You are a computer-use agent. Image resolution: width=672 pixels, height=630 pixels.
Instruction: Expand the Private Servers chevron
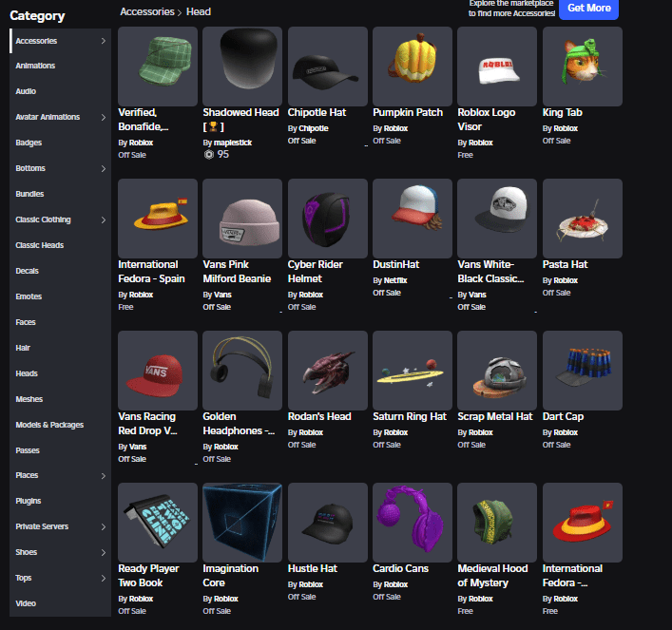103,526
